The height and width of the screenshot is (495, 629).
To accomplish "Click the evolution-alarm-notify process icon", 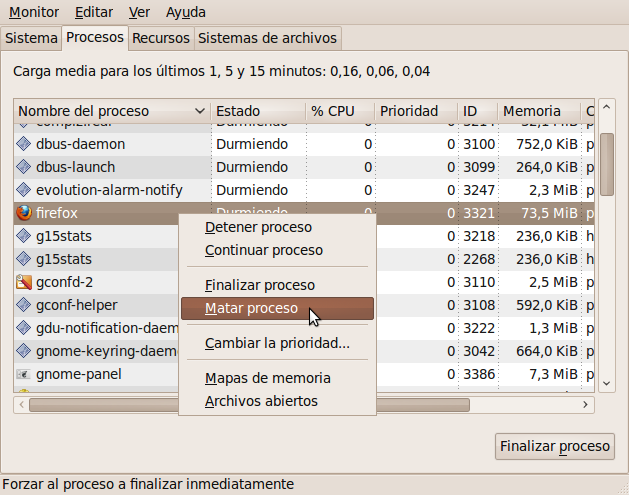I will pos(24,190).
